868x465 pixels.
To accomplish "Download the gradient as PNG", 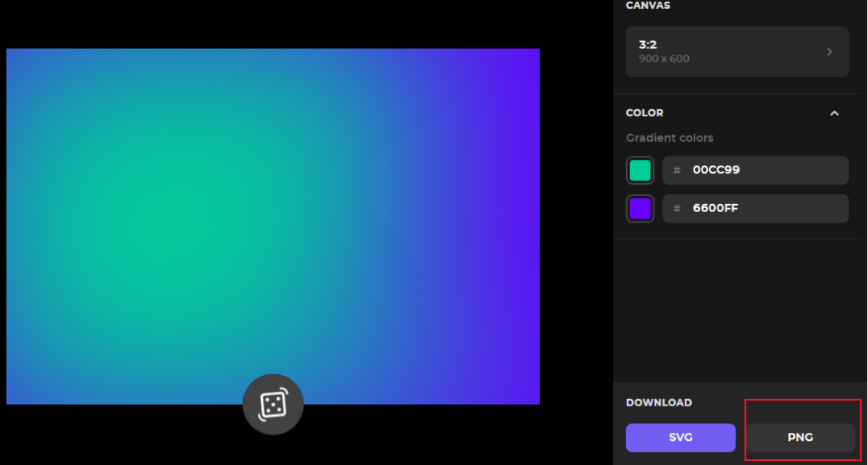I will [x=800, y=438].
